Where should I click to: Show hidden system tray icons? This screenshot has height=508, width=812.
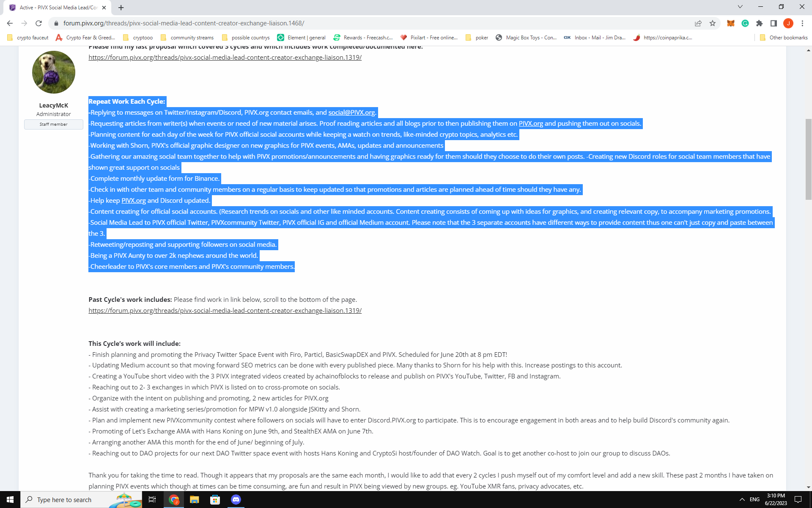pos(742,500)
